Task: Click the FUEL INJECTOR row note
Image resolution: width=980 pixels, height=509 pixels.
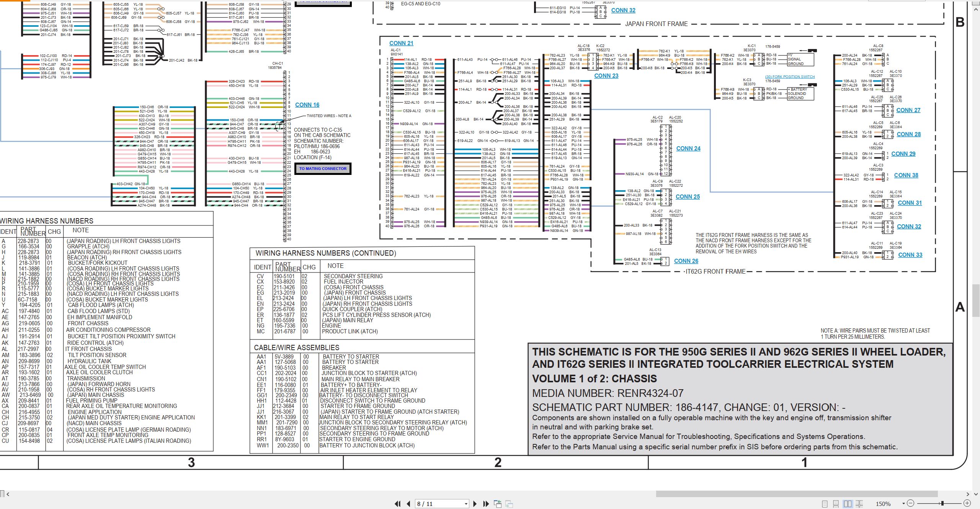Action: 343,282
